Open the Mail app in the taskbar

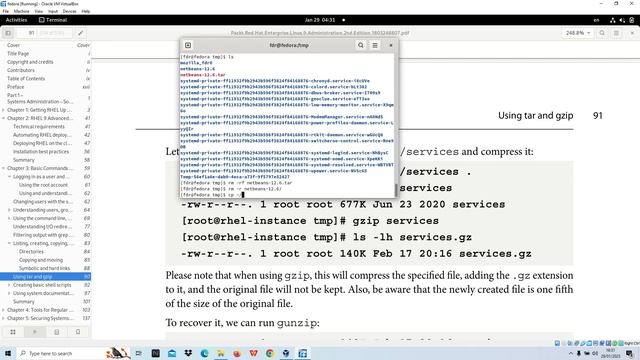tap(172, 353)
